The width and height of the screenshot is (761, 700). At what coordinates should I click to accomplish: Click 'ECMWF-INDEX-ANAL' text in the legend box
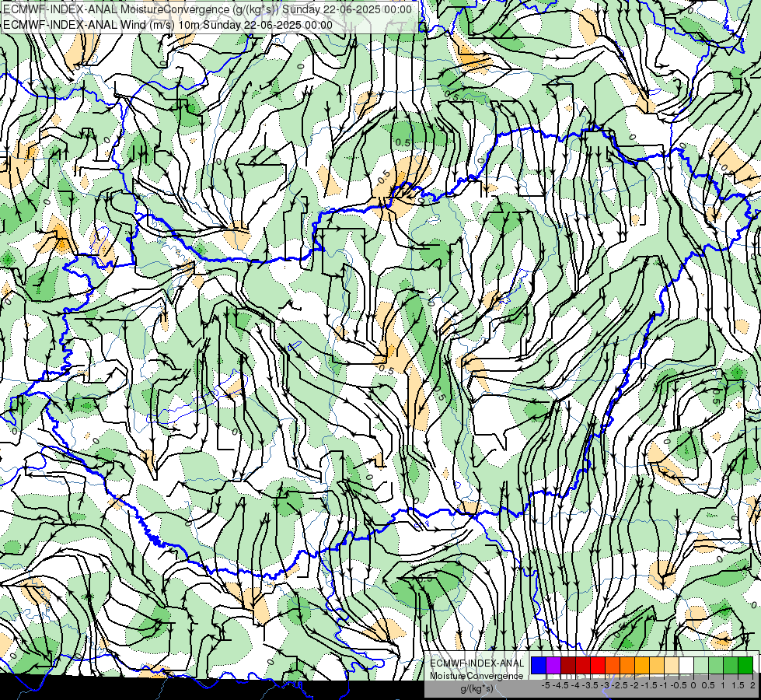(x=476, y=663)
